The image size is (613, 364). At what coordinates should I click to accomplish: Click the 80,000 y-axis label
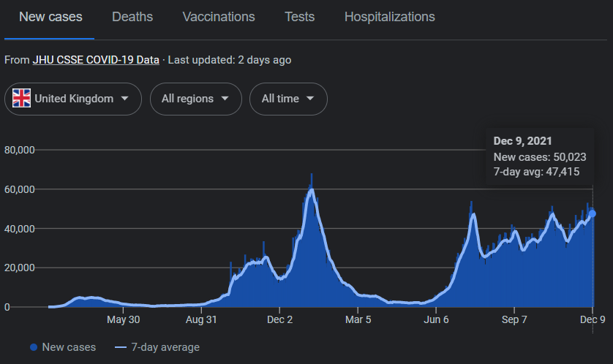[20, 150]
